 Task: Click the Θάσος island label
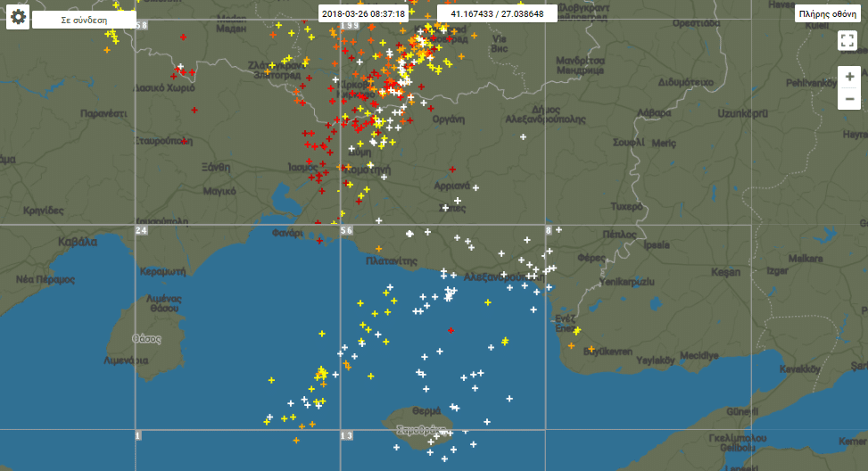(x=145, y=339)
